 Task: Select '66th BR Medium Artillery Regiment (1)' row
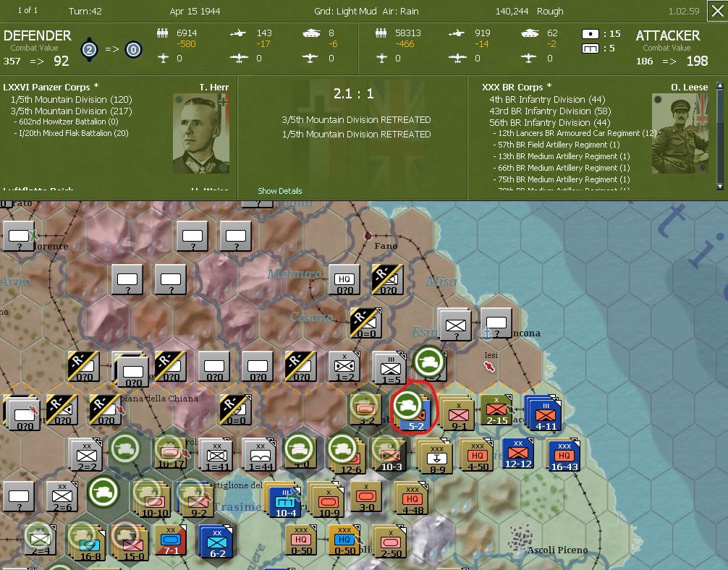click(562, 168)
